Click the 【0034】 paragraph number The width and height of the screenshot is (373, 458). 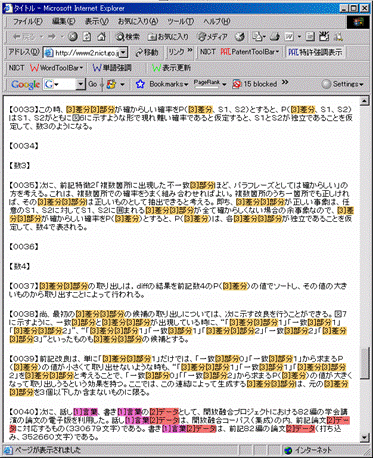tap(24, 146)
